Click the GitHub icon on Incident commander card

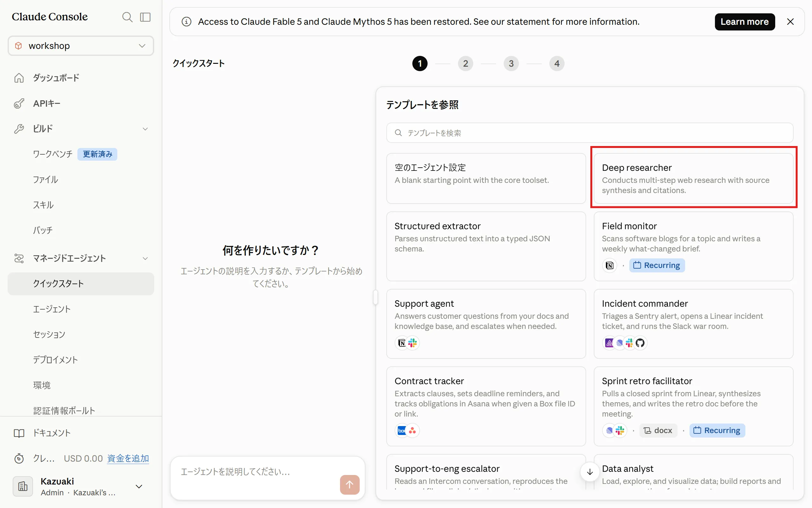[x=640, y=343]
